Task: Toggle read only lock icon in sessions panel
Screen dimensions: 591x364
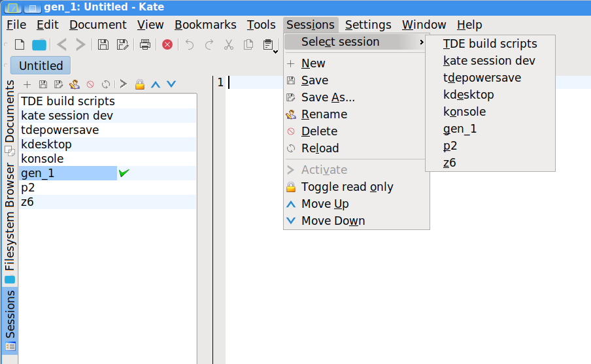Action: point(140,84)
